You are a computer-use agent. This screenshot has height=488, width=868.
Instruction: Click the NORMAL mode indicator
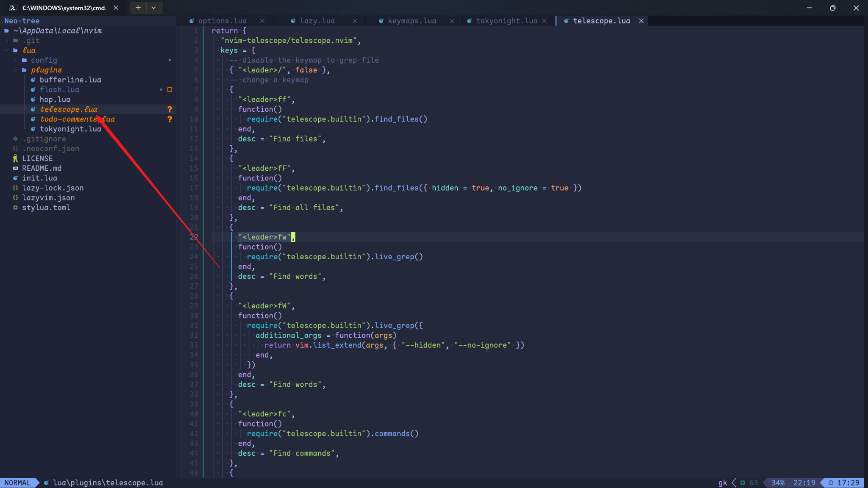[18, 482]
